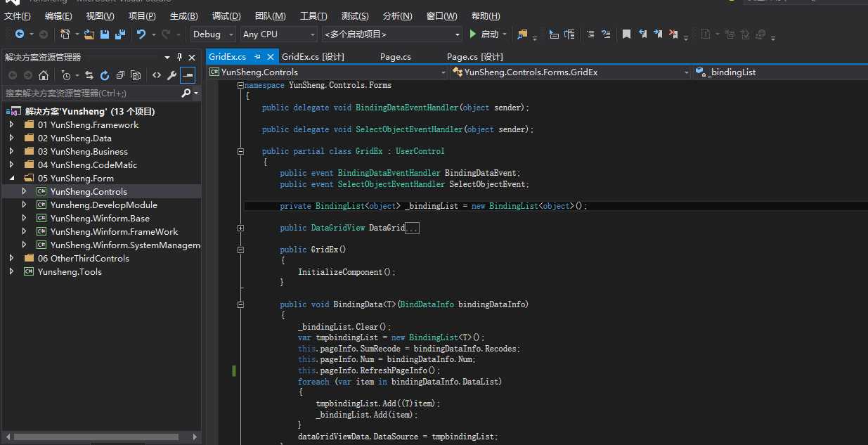Click the decrease indent toolbar icon
This screenshot has height=445, width=868.
[x=554, y=34]
